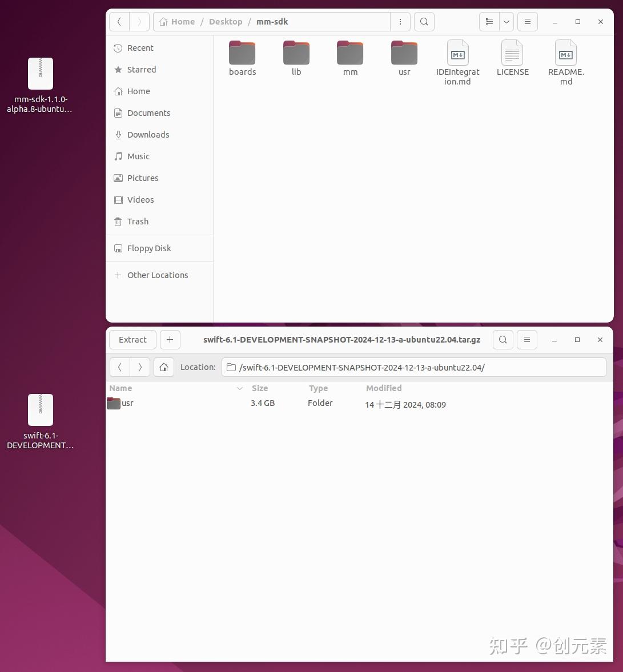Open Music in the sidebar
This screenshot has height=672, width=623.
(x=159, y=156)
